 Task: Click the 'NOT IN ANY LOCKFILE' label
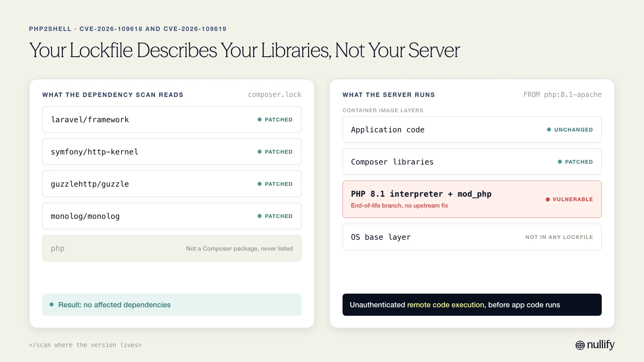[559, 237]
